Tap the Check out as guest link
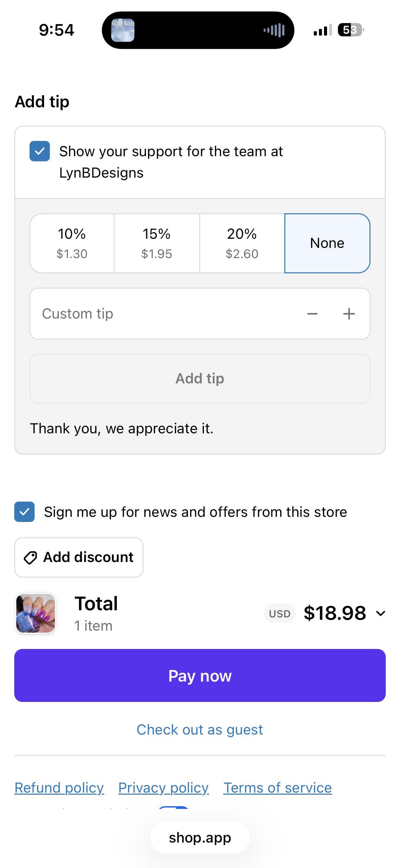The width and height of the screenshot is (400, 868). (x=200, y=729)
